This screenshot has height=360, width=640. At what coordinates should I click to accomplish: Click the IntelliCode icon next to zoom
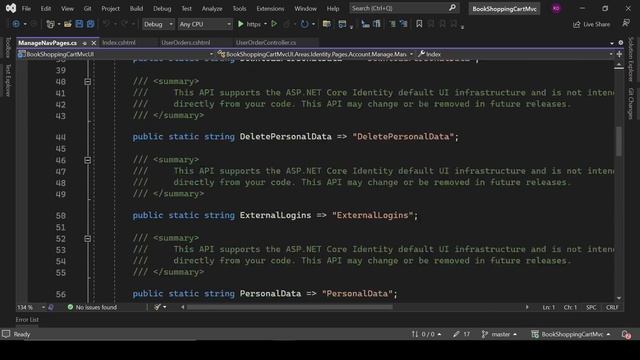(51, 307)
